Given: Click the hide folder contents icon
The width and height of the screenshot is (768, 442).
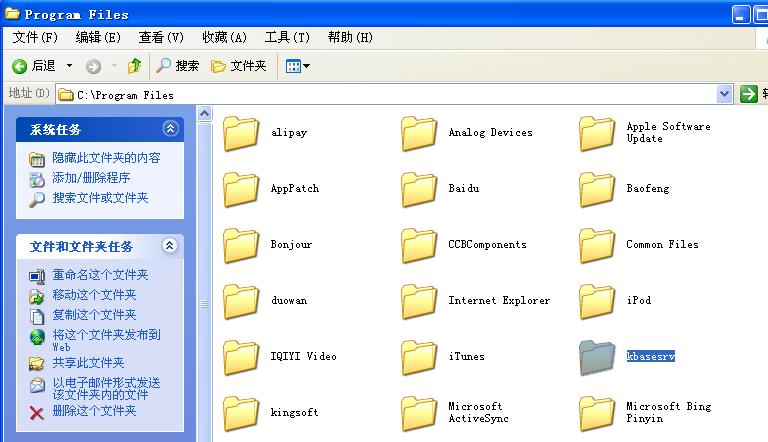Looking at the screenshot, I should [37, 160].
